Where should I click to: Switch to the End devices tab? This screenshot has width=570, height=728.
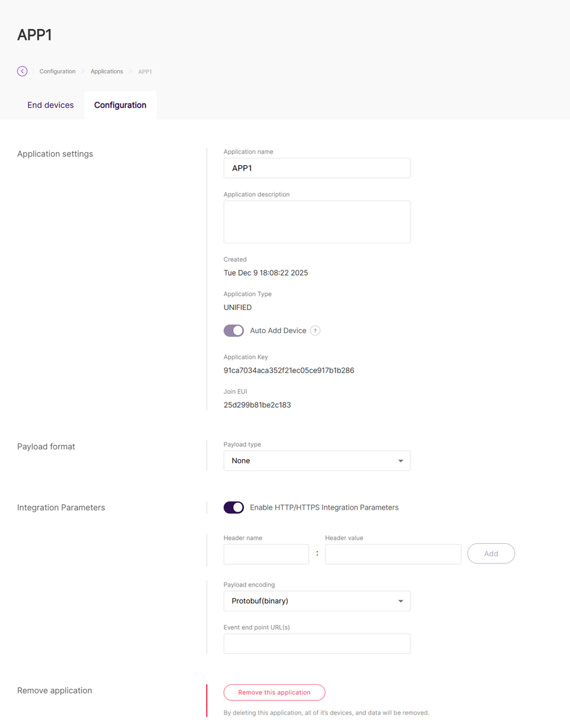pyautogui.click(x=50, y=104)
